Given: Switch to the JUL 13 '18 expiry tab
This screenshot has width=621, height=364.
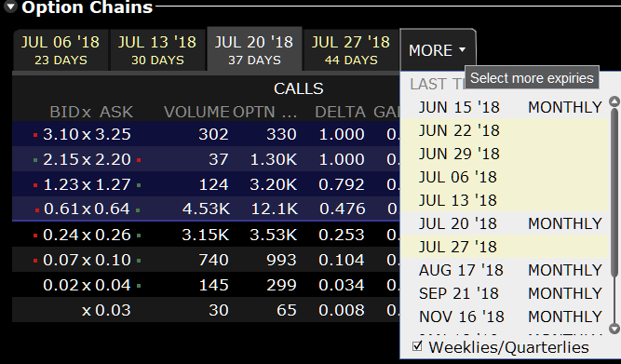Looking at the screenshot, I should click(x=157, y=50).
